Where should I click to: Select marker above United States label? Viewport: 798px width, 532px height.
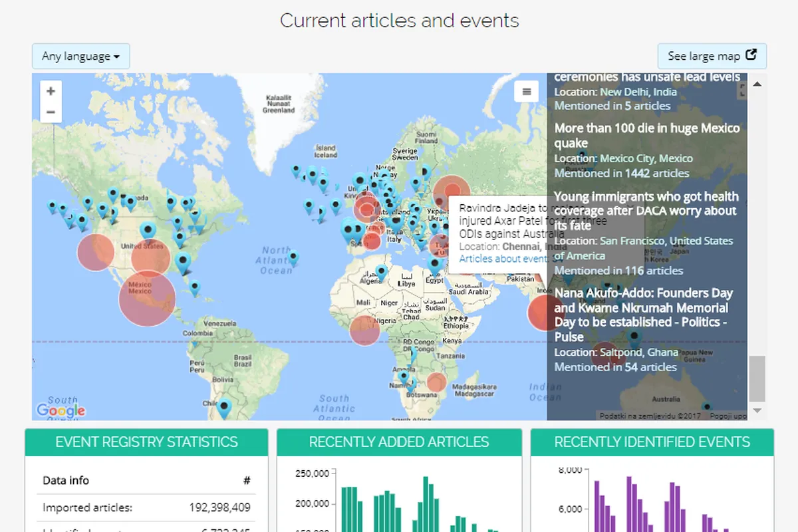tap(148, 231)
